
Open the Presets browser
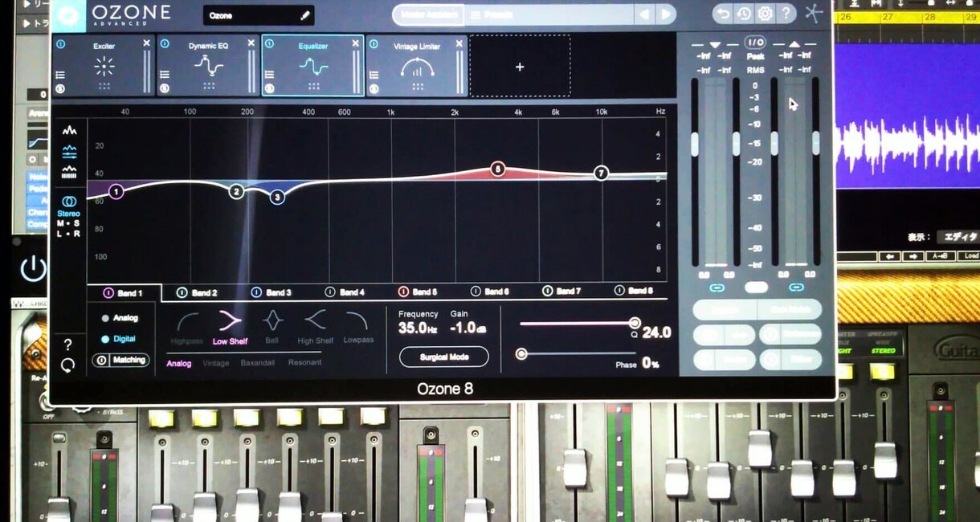[x=549, y=14]
